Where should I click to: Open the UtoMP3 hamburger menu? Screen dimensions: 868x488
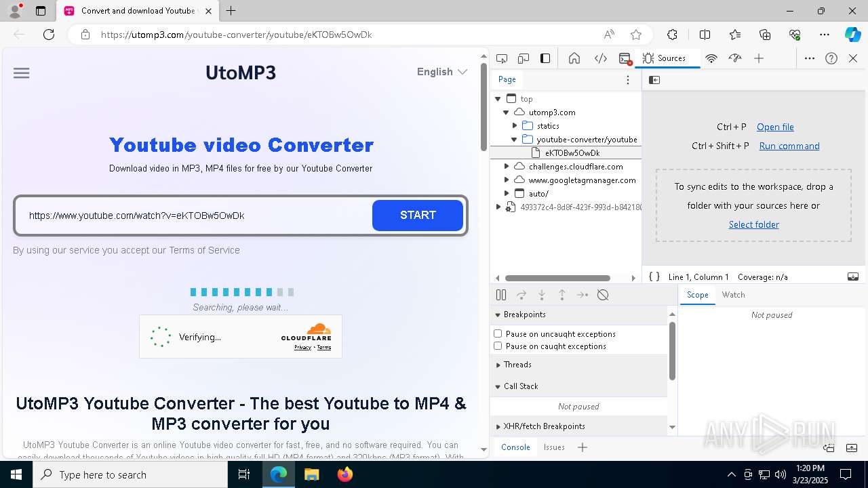tap(21, 73)
